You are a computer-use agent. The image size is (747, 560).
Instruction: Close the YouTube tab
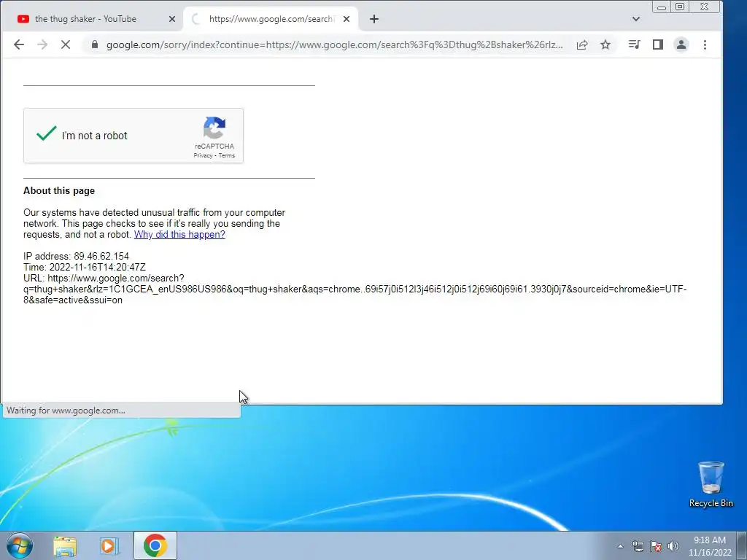(x=172, y=19)
